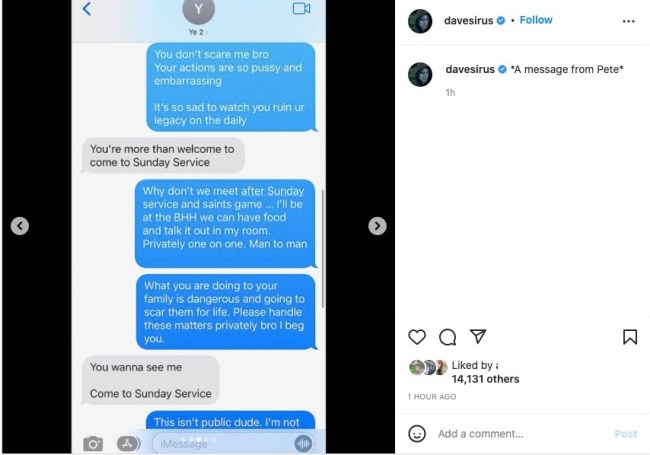Open comments via speech bubble icon
The width and height of the screenshot is (650, 455).
[447, 337]
